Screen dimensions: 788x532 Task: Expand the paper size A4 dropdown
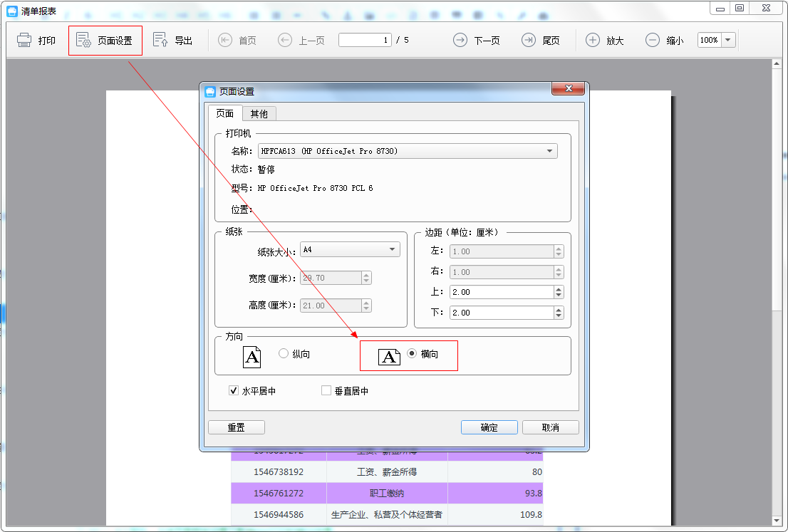coord(392,249)
